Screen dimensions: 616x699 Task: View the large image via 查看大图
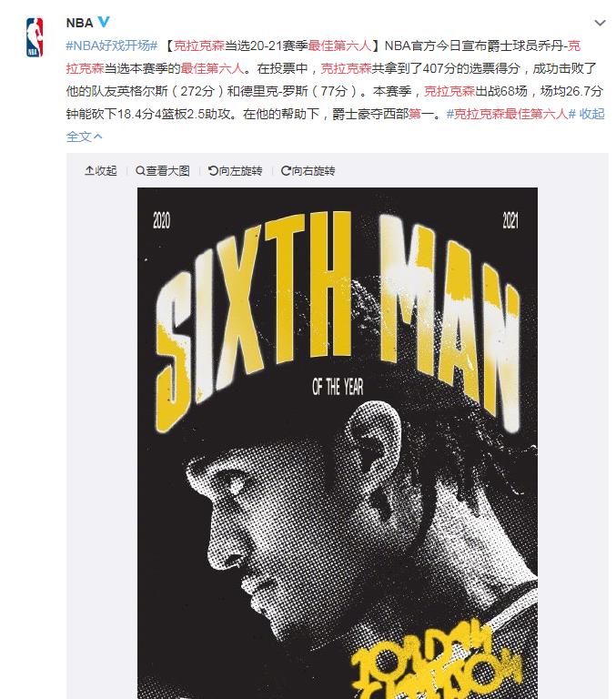pos(163,171)
